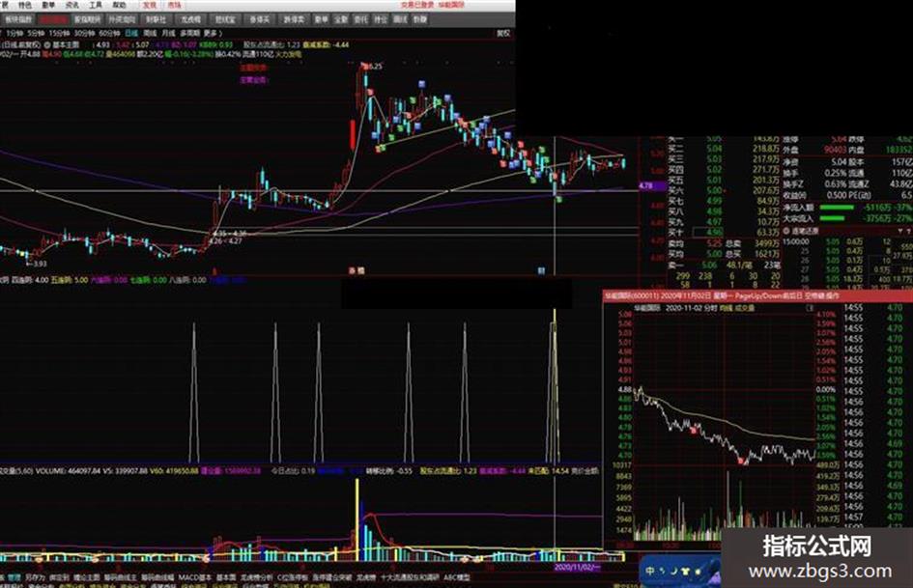The height and width of the screenshot is (588, 913).
Task: Switch to the 龙虎榜分析 indicator tab
Action: point(257,577)
